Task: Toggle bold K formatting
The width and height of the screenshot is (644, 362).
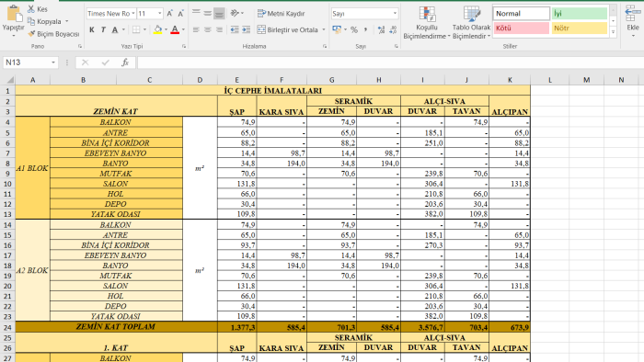Action: pos(92,29)
